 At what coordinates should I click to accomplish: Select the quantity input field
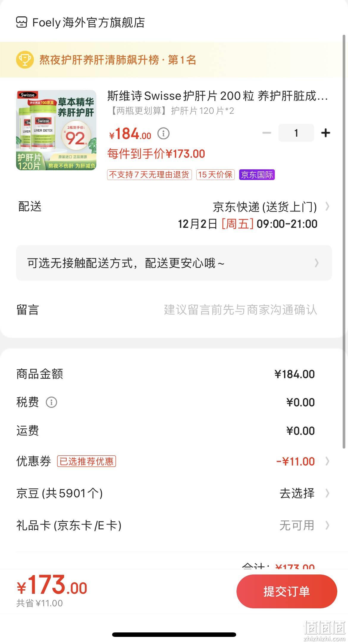(296, 133)
